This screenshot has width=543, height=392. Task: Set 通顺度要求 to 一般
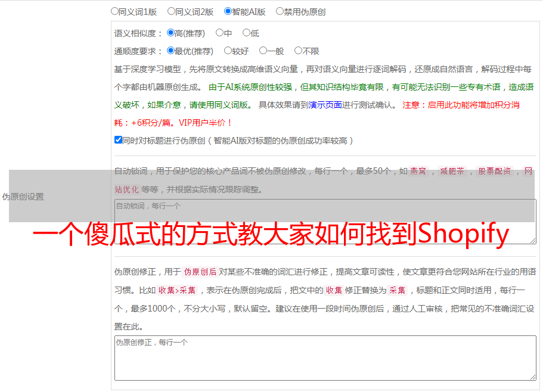pyautogui.click(x=263, y=51)
